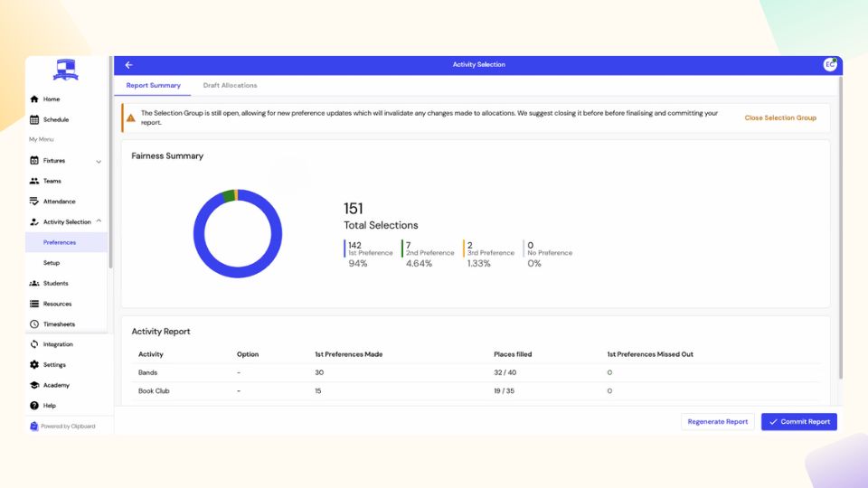The image size is (868, 488).
Task: Click the 1st Preference legend entry
Action: click(369, 254)
